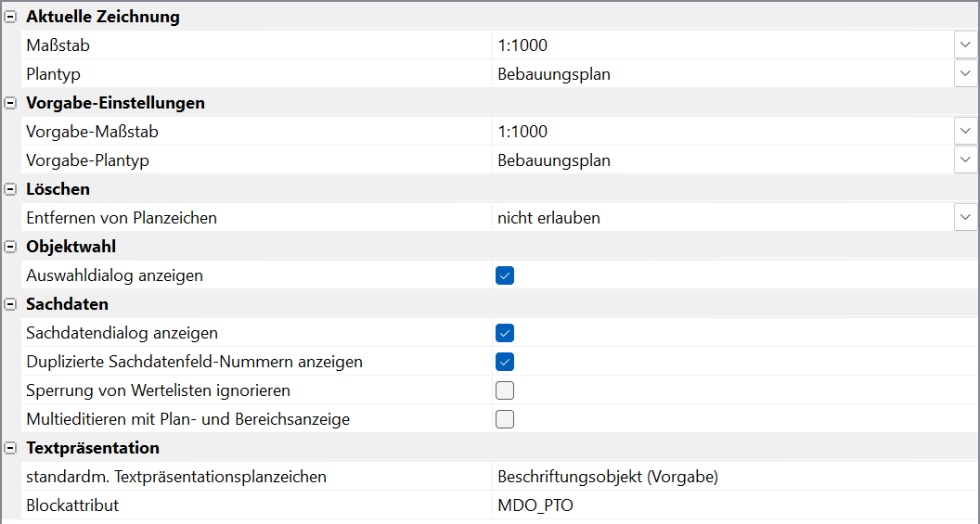Image resolution: width=980 pixels, height=524 pixels.
Task: Uncheck Auswahldialog anzeigen checkbox
Action: pos(505,275)
